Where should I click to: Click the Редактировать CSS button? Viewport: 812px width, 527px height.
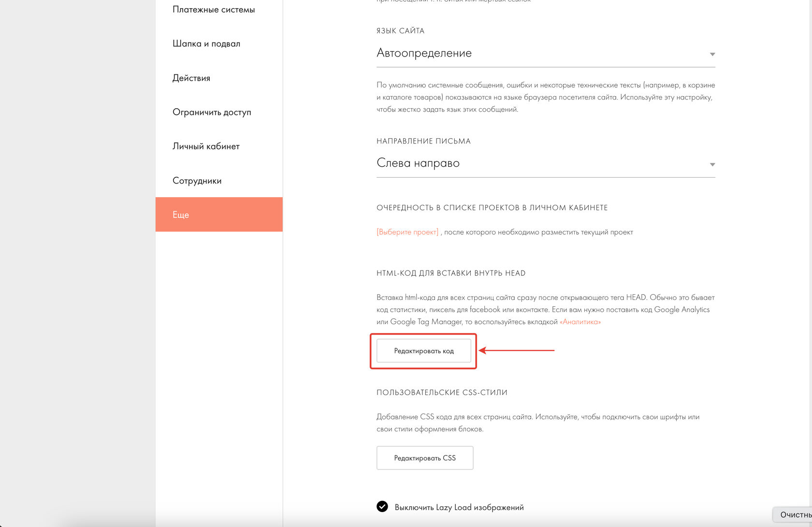coord(424,458)
